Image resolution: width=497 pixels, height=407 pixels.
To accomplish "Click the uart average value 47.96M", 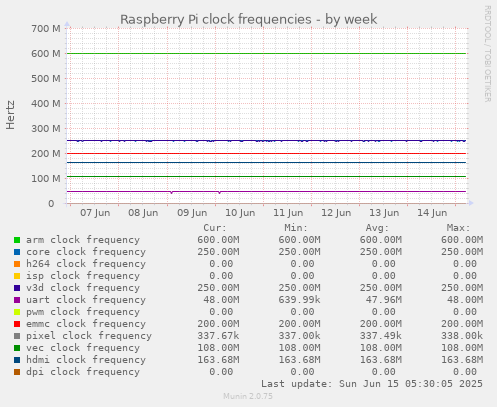I will tap(384, 300).
